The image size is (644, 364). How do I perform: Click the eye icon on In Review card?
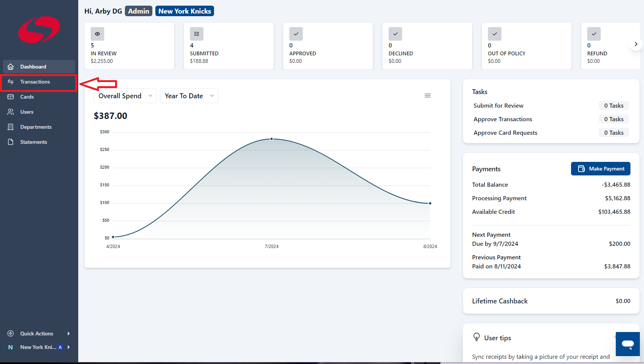[x=97, y=34]
